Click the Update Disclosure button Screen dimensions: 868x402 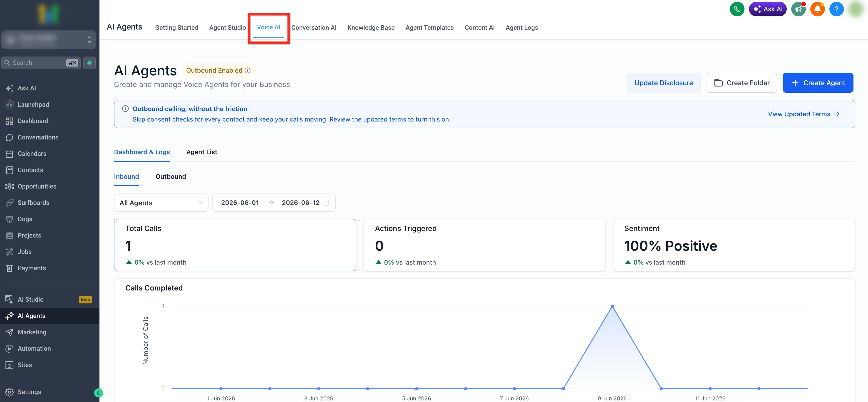[663, 82]
